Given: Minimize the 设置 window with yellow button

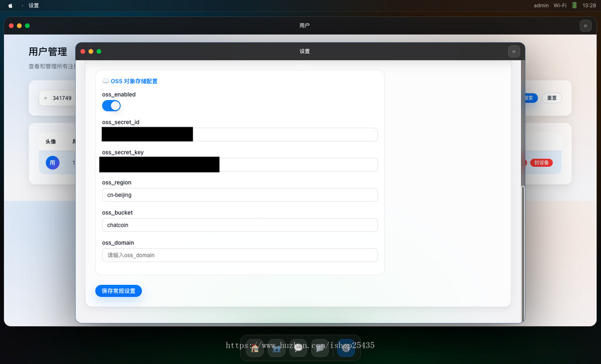Looking at the screenshot, I should (x=91, y=51).
